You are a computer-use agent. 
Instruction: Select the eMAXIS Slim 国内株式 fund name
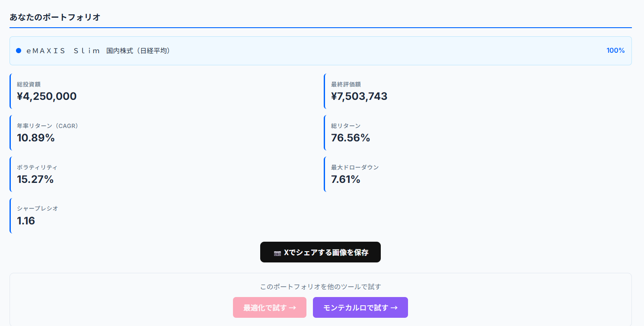click(98, 51)
